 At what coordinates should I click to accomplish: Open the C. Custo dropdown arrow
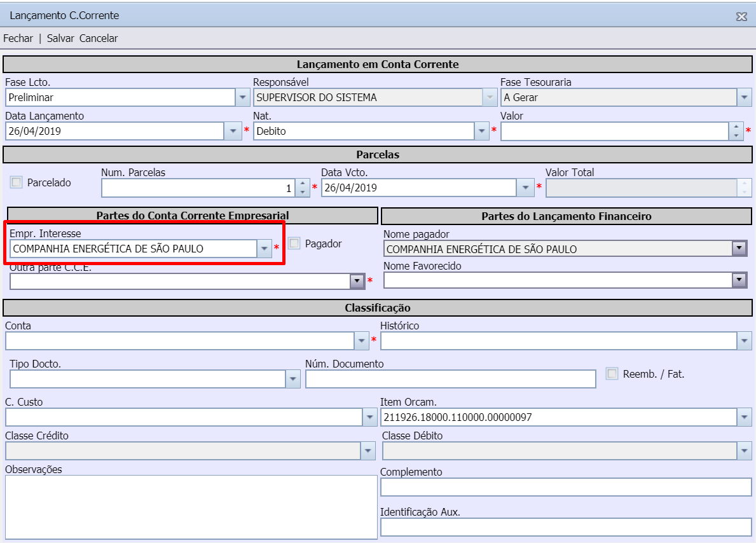tap(369, 417)
